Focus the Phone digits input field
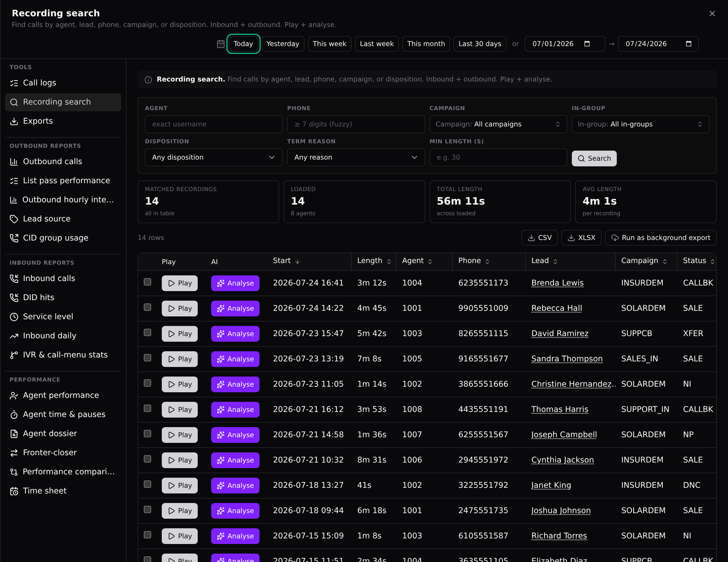This screenshot has width=728, height=562. click(x=356, y=124)
